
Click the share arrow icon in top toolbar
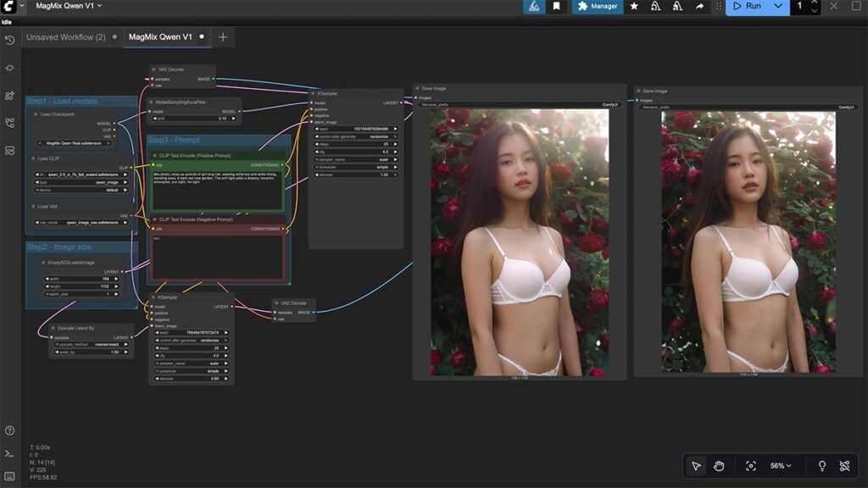(x=699, y=6)
